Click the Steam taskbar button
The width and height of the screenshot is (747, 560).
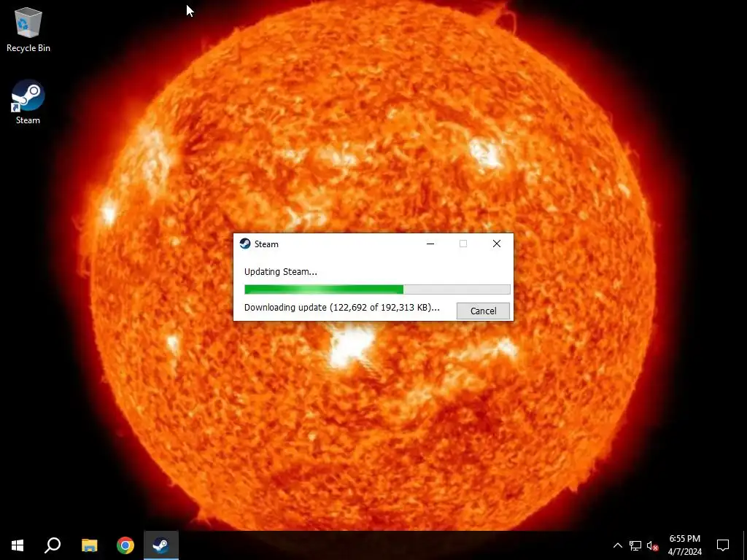click(161, 545)
